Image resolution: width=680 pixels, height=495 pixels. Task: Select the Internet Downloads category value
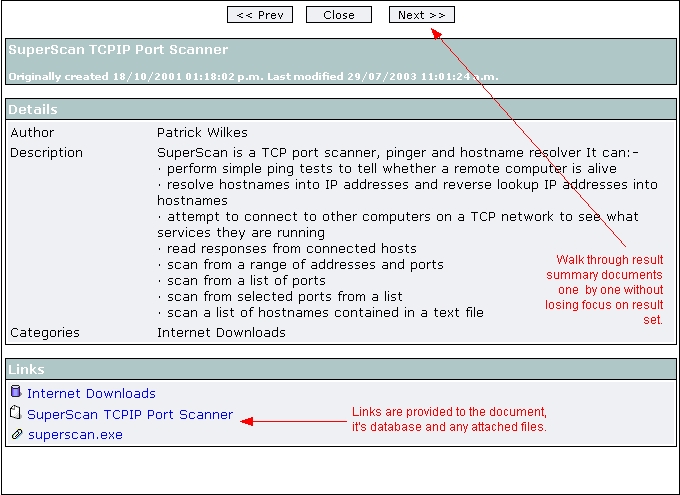221,333
